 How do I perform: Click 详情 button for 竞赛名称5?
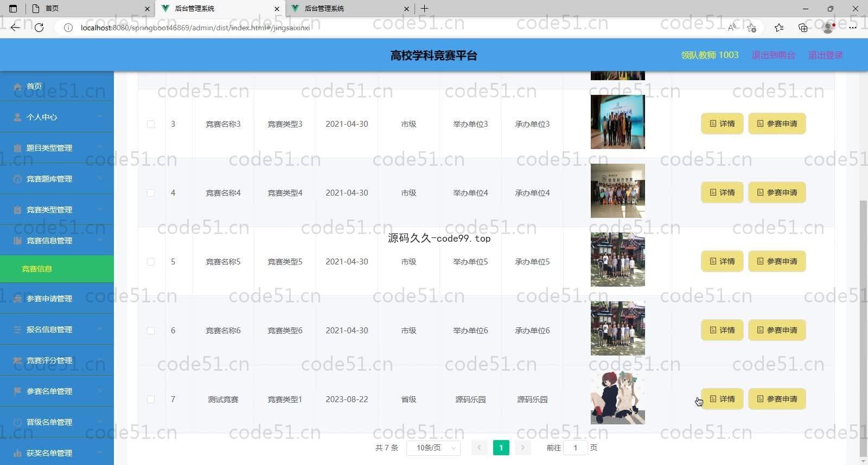(722, 261)
